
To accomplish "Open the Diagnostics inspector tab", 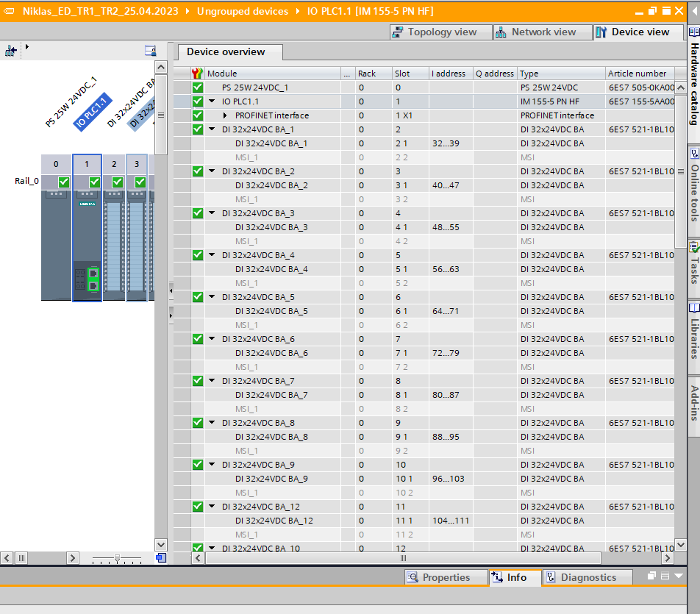I will (x=587, y=578).
